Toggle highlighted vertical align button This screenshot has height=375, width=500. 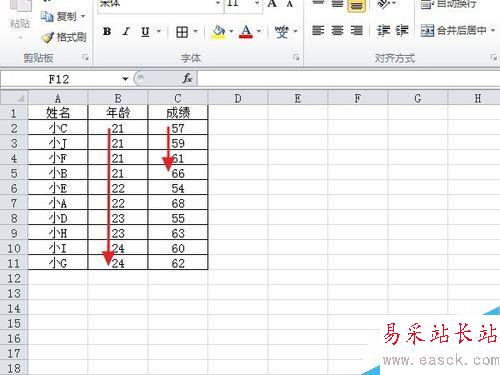[x=356, y=5]
